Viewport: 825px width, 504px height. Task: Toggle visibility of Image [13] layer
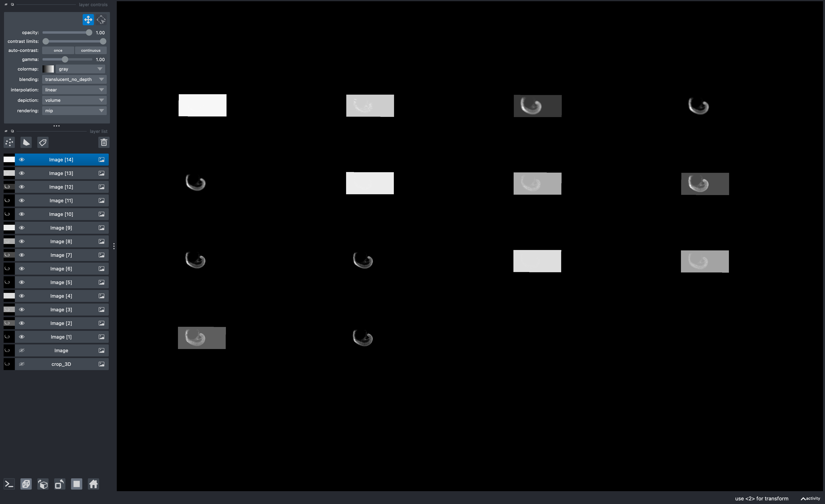22,173
